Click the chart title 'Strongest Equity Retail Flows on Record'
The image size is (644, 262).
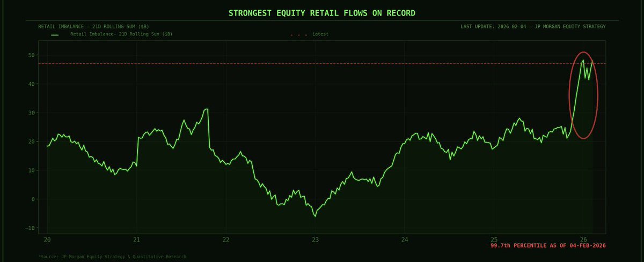tap(321, 12)
